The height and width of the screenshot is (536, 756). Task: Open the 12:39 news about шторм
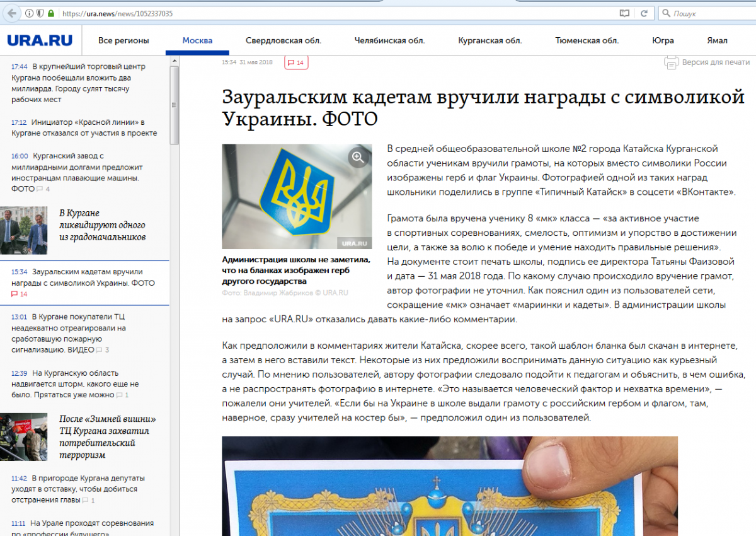tap(75, 383)
